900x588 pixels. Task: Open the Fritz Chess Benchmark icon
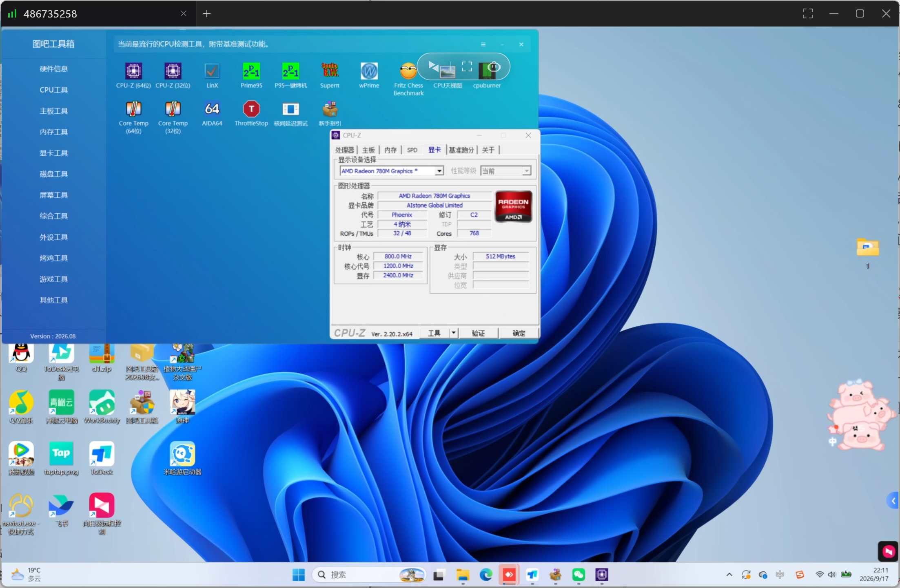pos(408,79)
